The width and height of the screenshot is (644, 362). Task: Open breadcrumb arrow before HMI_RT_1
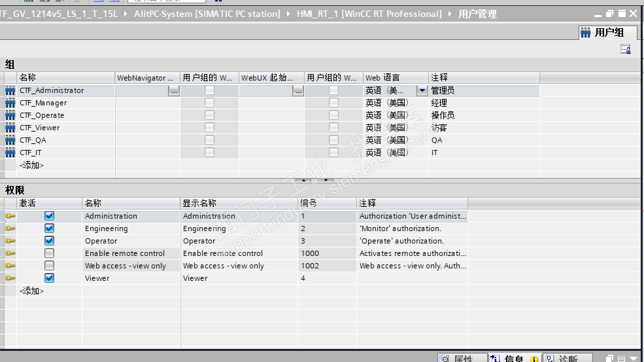pos(288,14)
